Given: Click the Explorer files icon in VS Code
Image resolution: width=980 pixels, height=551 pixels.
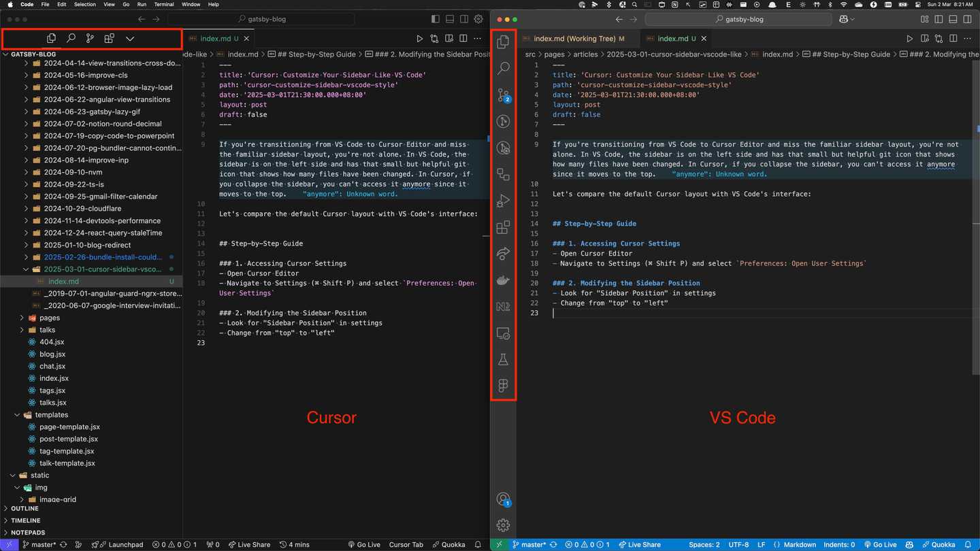Looking at the screenshot, I should (x=503, y=41).
